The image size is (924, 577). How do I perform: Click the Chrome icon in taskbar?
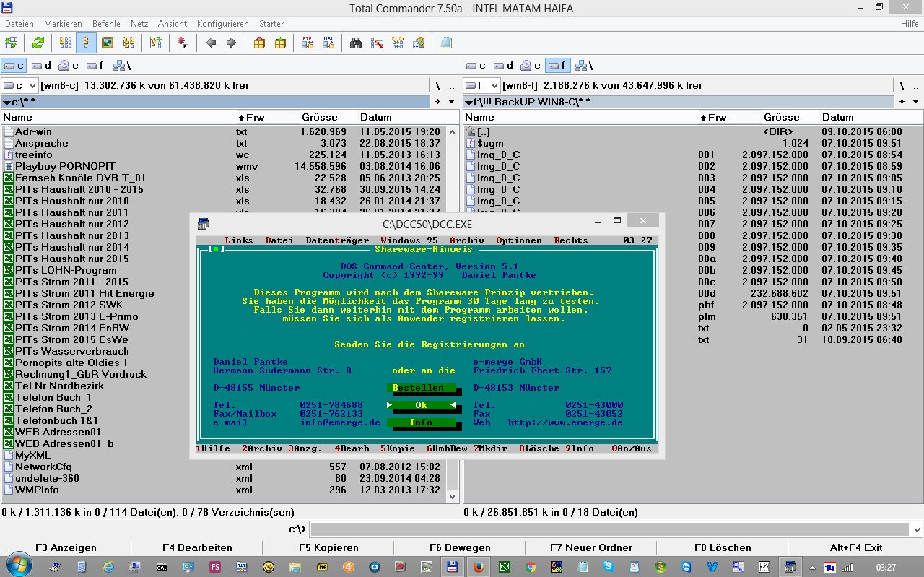(531, 567)
